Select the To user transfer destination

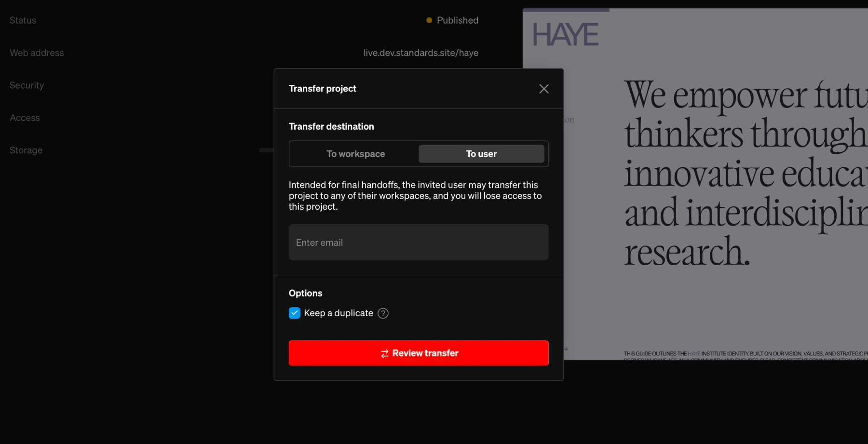pos(481,154)
